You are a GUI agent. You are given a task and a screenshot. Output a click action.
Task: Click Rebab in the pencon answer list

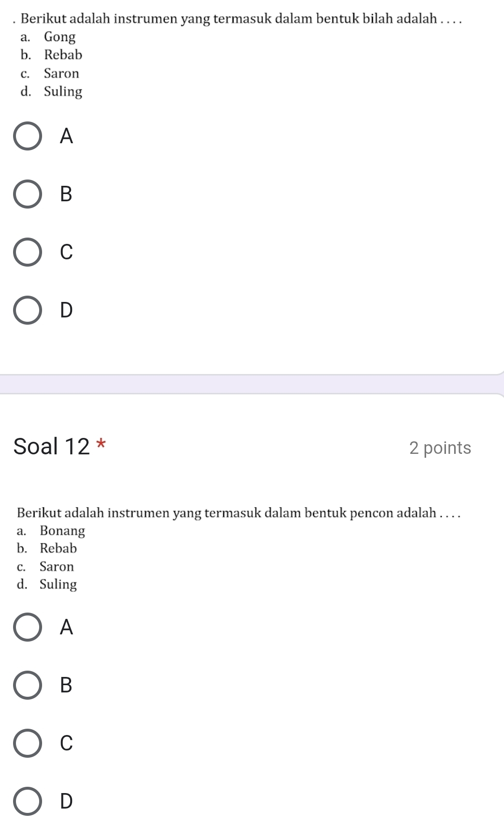pos(59,549)
